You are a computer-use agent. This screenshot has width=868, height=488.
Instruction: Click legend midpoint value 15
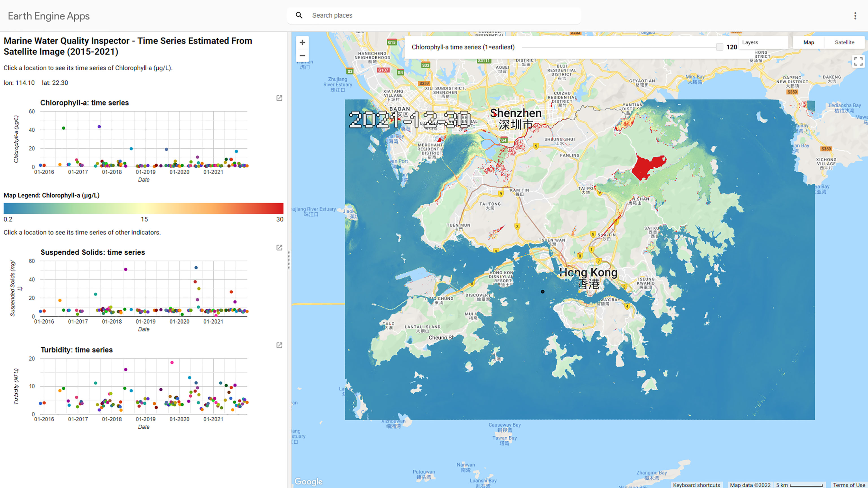pyautogui.click(x=144, y=219)
